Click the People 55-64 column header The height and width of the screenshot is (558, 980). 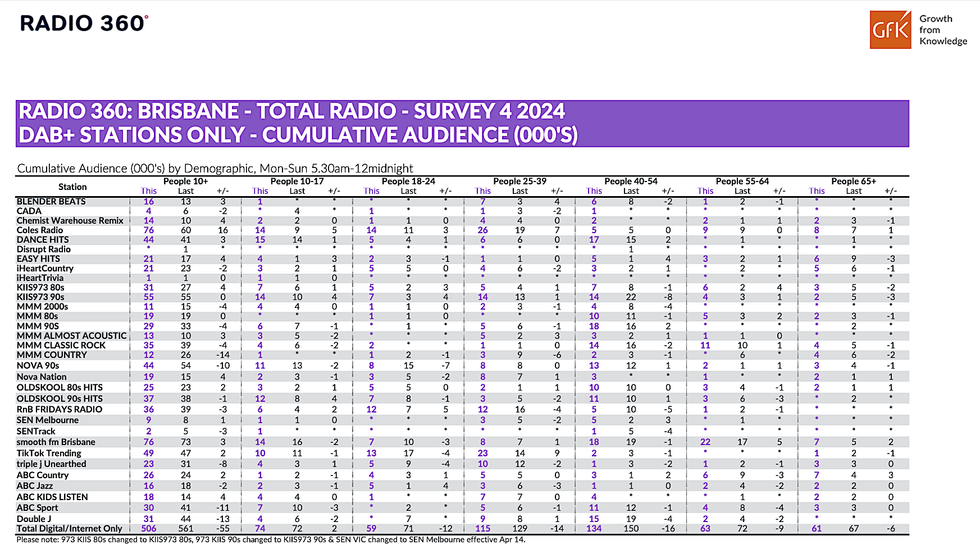click(x=742, y=181)
